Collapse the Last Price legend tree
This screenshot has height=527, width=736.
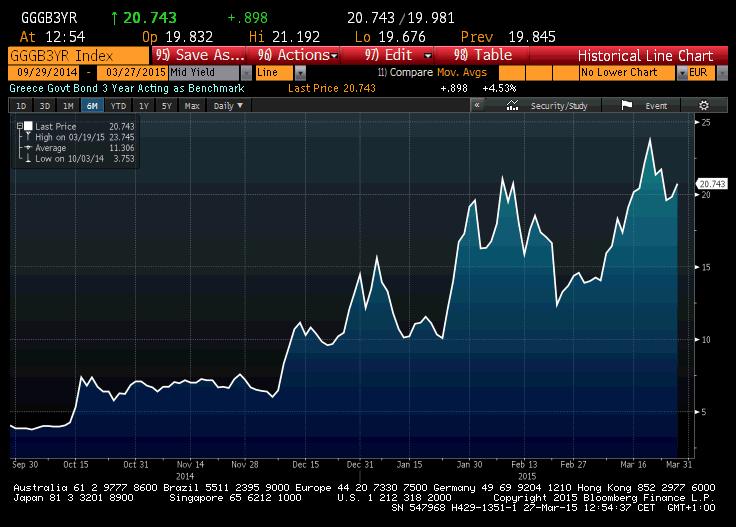(x=20, y=126)
